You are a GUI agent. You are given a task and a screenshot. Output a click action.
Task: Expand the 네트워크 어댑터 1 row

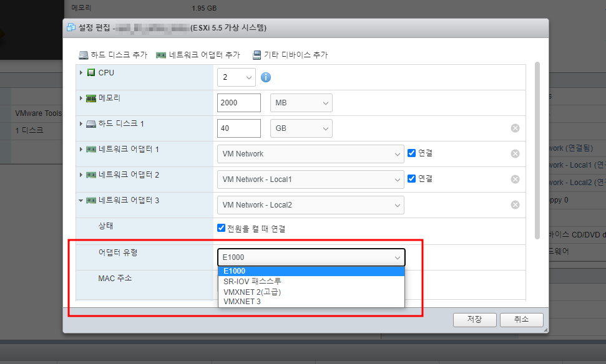(81, 149)
